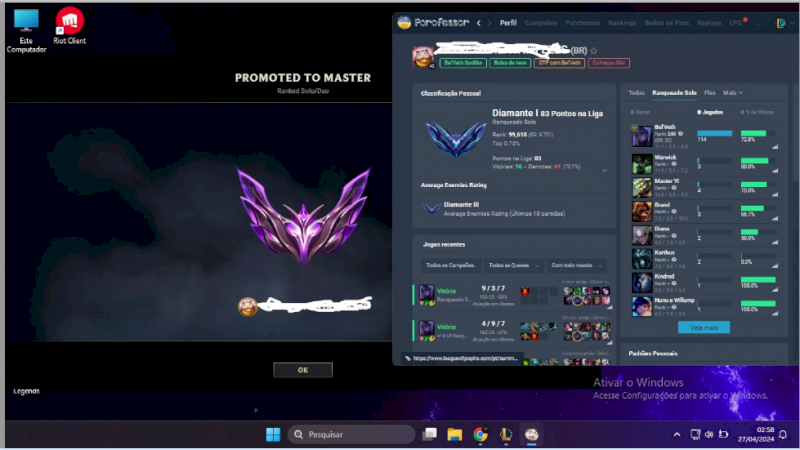The image size is (800, 450).
Task: Open League of Legends taskbar icon
Action: tap(506, 435)
